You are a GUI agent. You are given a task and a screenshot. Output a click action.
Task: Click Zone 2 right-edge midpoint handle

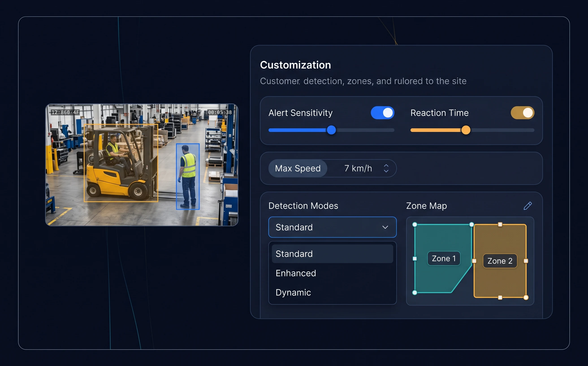(x=526, y=261)
